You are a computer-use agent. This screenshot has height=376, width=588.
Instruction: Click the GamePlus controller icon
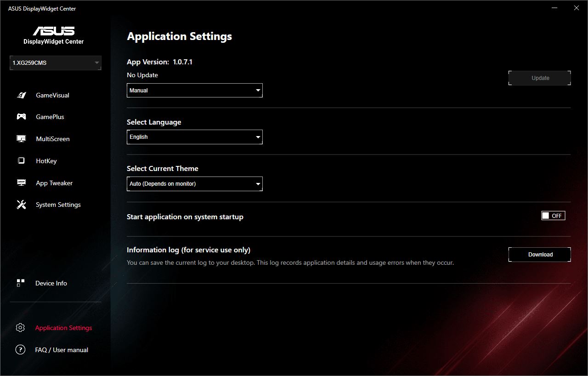click(21, 117)
